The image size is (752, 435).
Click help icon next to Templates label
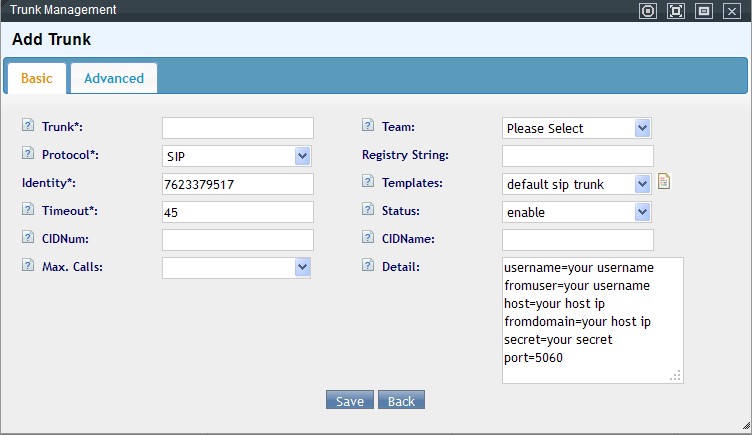[x=368, y=183]
